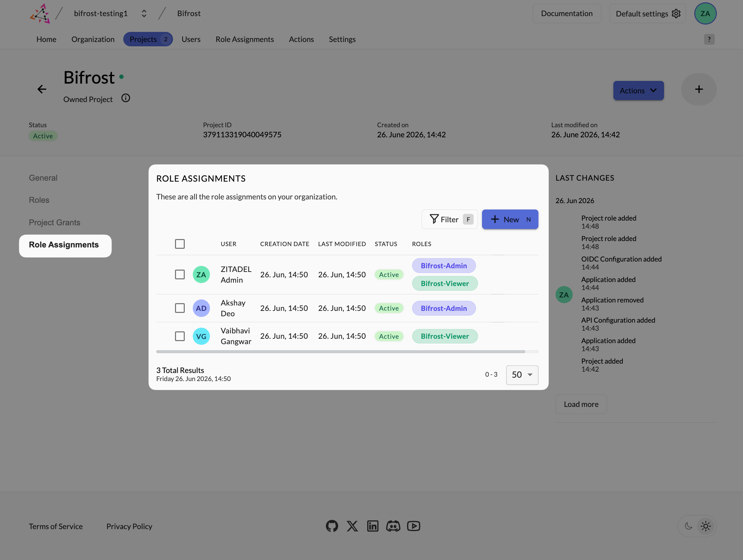Click the VG avatar in table
743x560 pixels.
tap(201, 336)
